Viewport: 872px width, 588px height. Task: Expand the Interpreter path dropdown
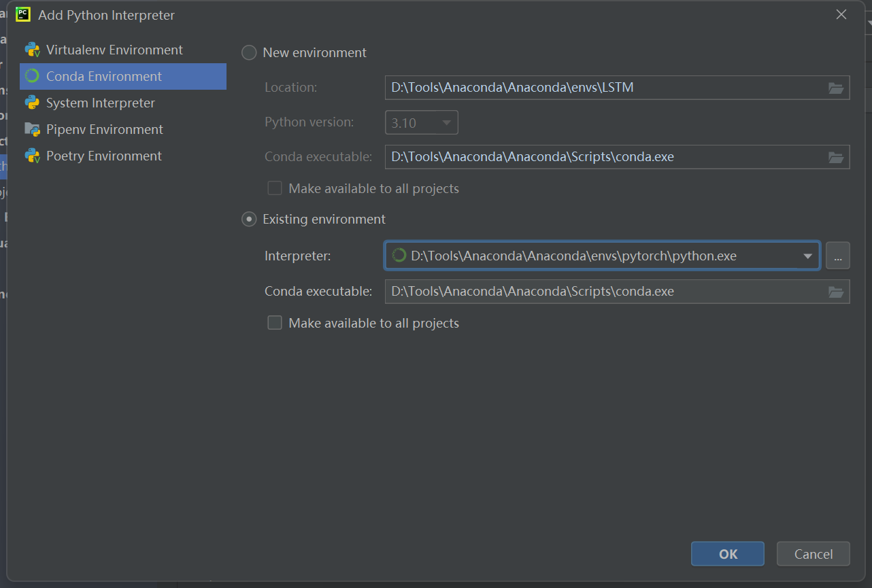tap(807, 256)
